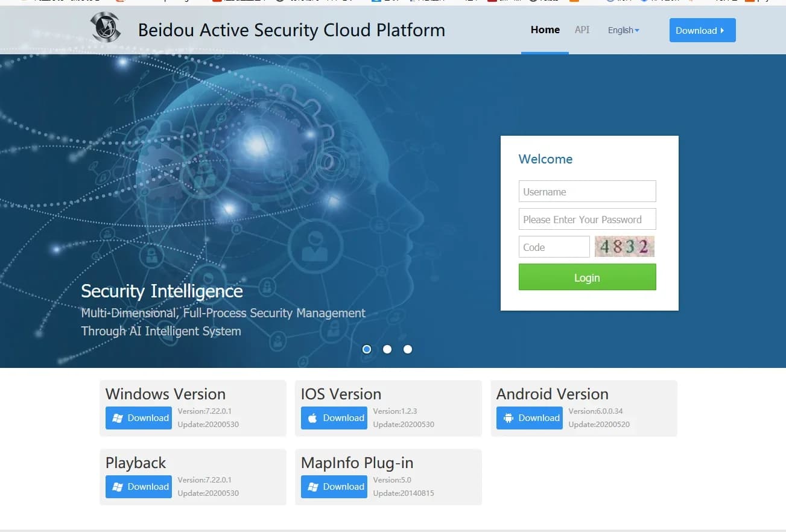This screenshot has width=786, height=532.
Task: Open the Home tab
Action: click(x=545, y=30)
